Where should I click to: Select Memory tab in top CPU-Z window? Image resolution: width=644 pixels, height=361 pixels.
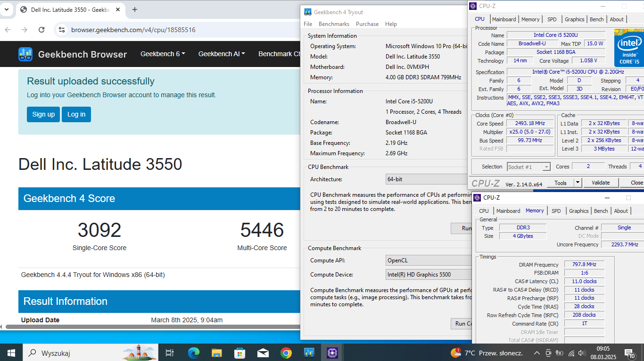coord(530,19)
